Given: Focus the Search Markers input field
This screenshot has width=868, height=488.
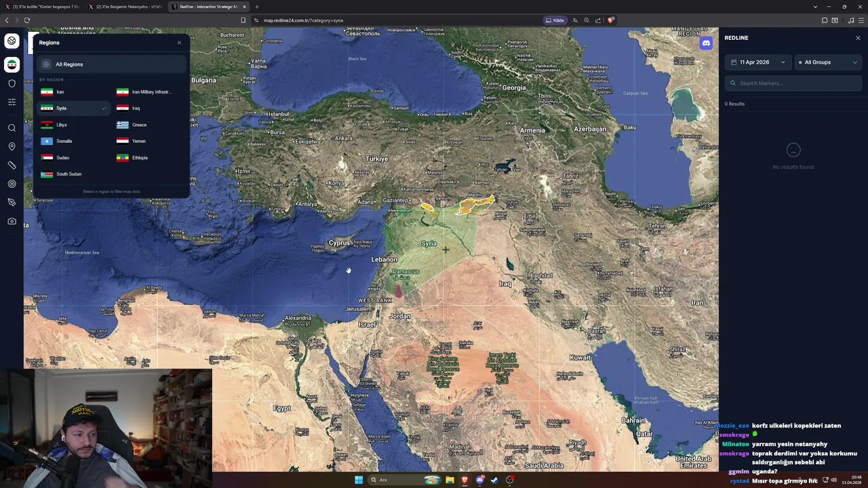Looking at the screenshot, I should coord(793,83).
